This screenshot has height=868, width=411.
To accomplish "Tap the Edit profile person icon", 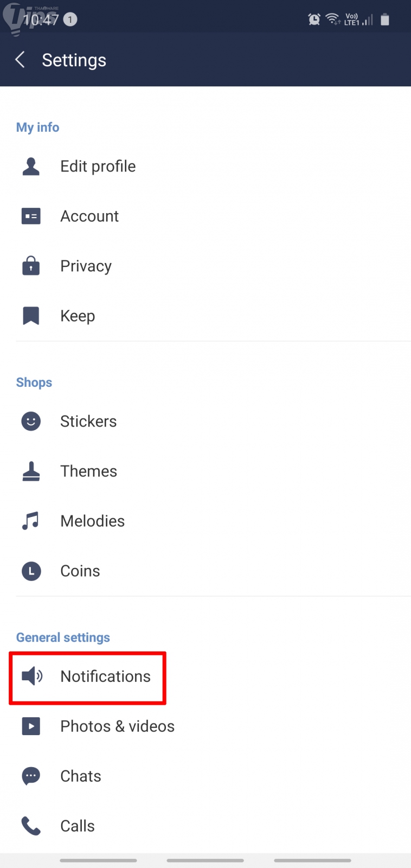I will click(31, 167).
